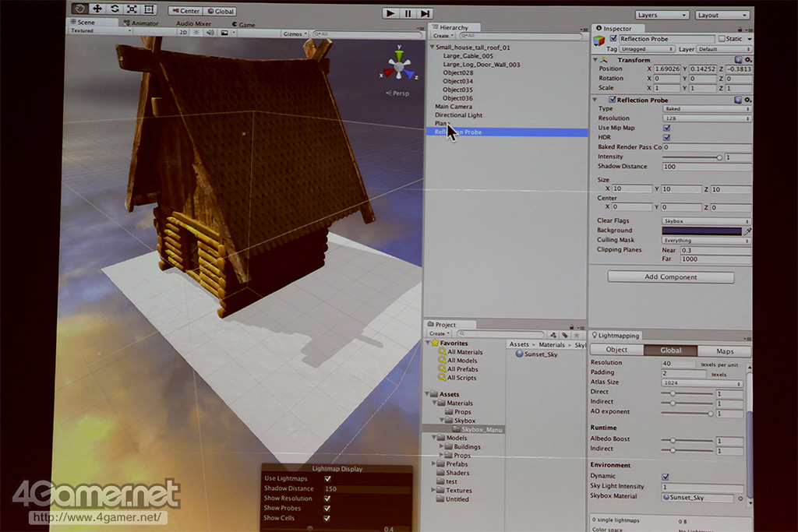
Task: Open Reflection Probe component gear menu
Action: [x=747, y=100]
